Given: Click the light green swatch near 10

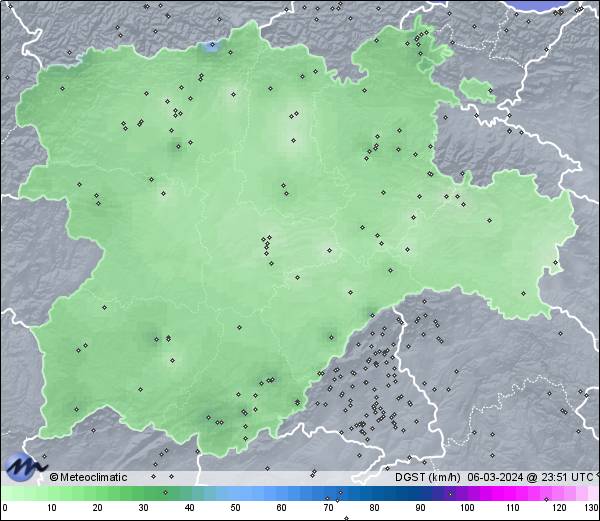Looking at the screenshot, I should (x=50, y=493).
